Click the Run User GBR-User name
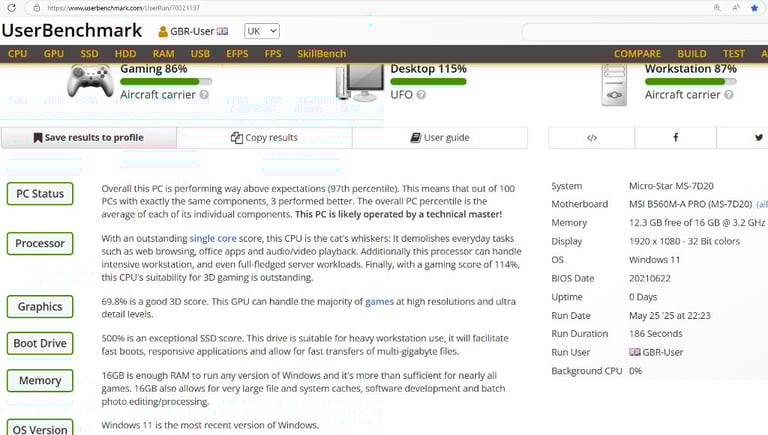 (663, 352)
